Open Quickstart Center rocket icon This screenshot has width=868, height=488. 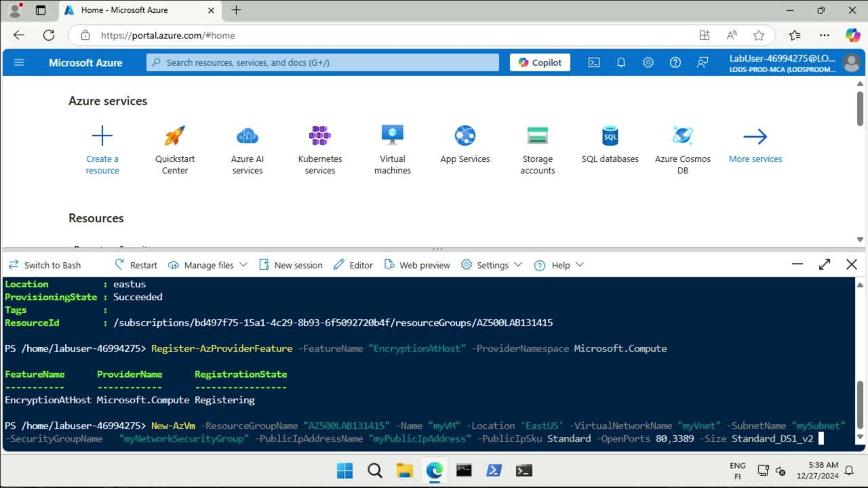175,136
